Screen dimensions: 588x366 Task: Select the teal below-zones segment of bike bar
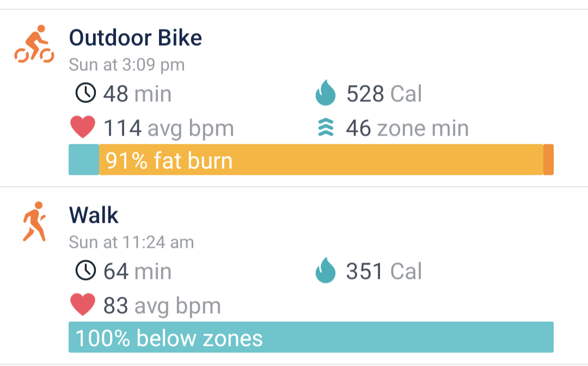click(x=84, y=160)
